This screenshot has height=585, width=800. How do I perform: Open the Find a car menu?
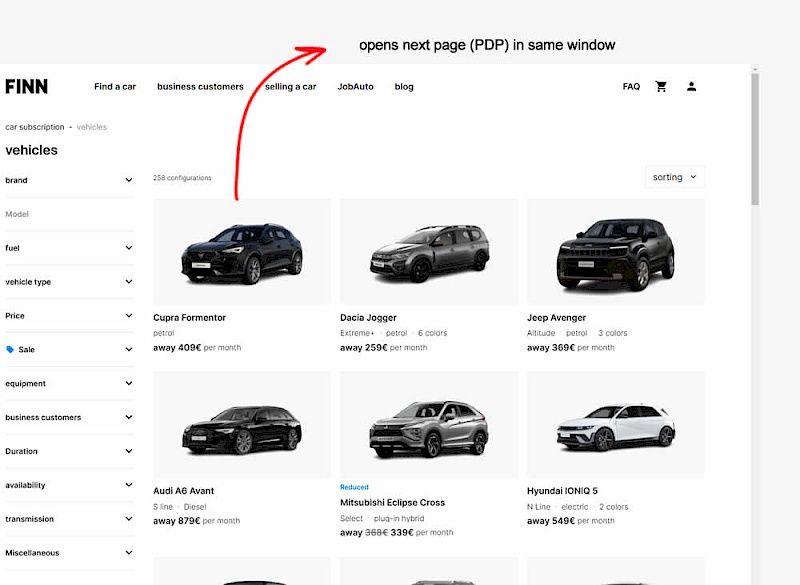coord(115,87)
